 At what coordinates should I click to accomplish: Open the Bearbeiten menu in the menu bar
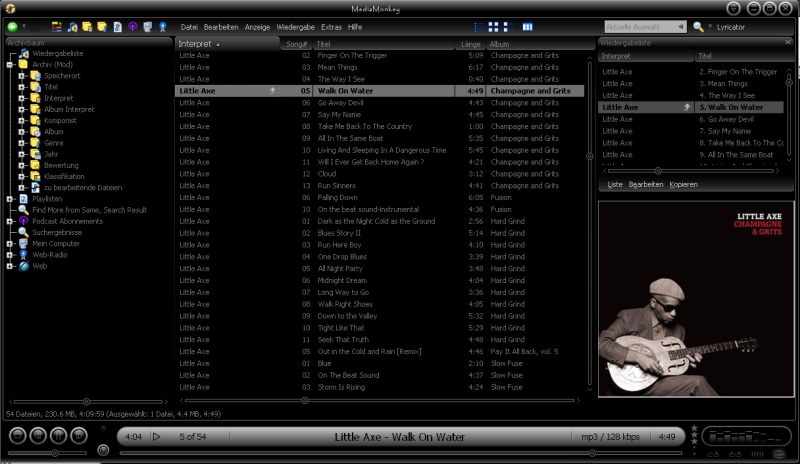click(x=221, y=27)
